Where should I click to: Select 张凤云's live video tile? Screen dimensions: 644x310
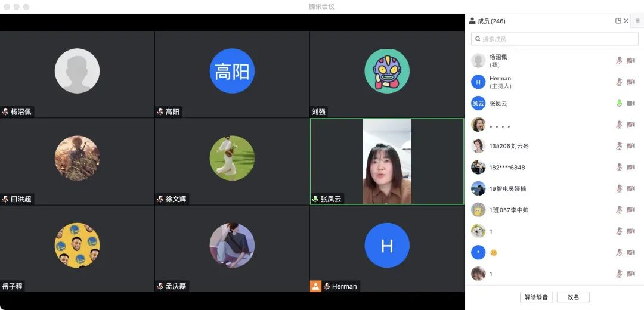click(387, 162)
